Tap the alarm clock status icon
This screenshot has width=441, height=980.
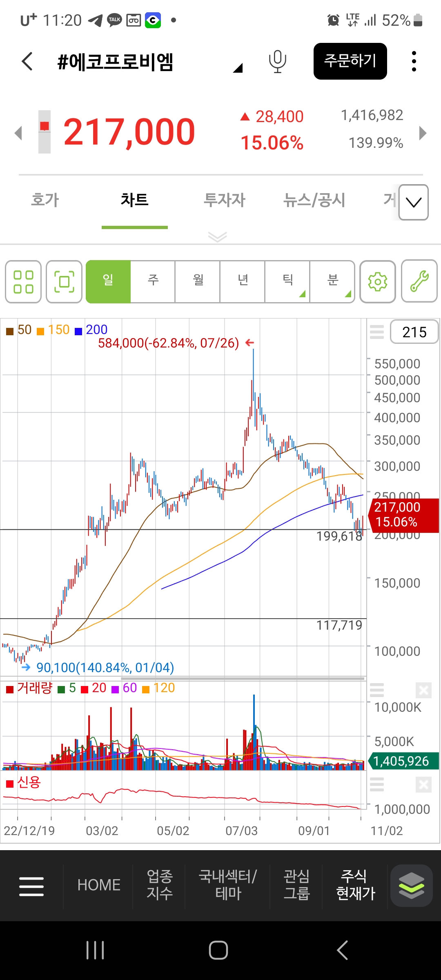click(x=334, y=20)
